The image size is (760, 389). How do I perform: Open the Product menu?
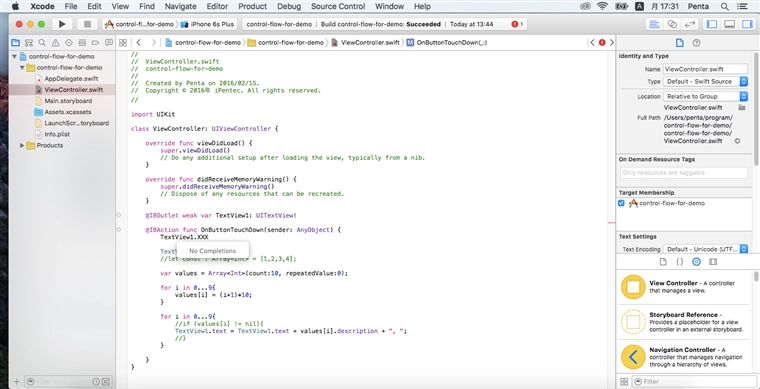pyautogui.click(x=253, y=6)
